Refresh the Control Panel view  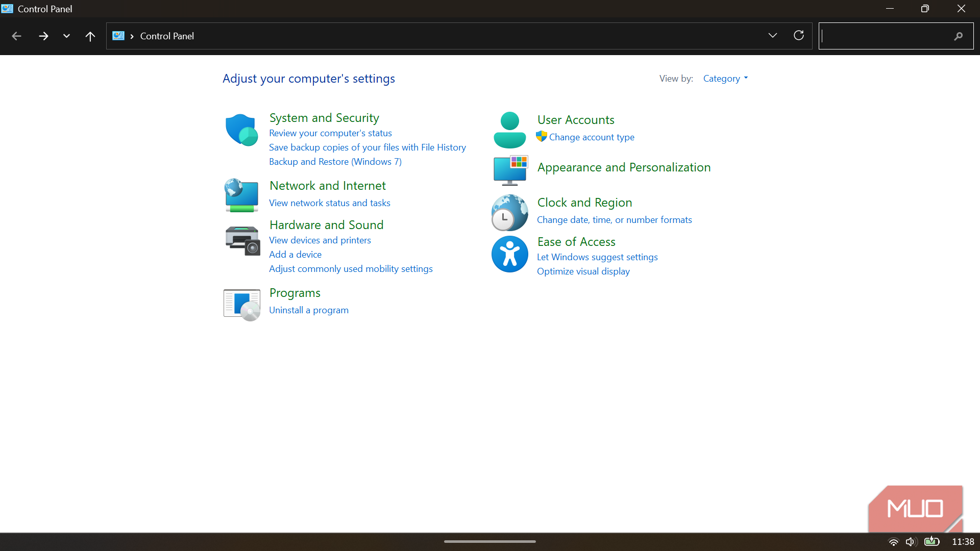point(799,36)
